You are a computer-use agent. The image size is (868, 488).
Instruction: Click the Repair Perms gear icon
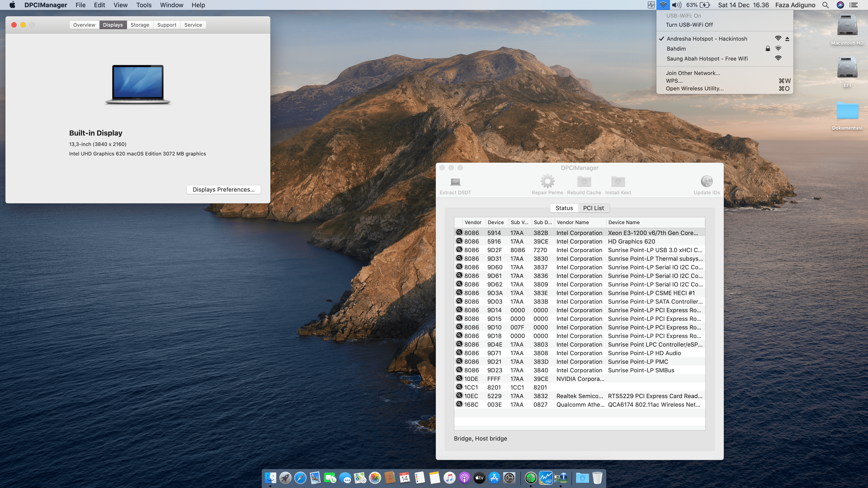547,181
